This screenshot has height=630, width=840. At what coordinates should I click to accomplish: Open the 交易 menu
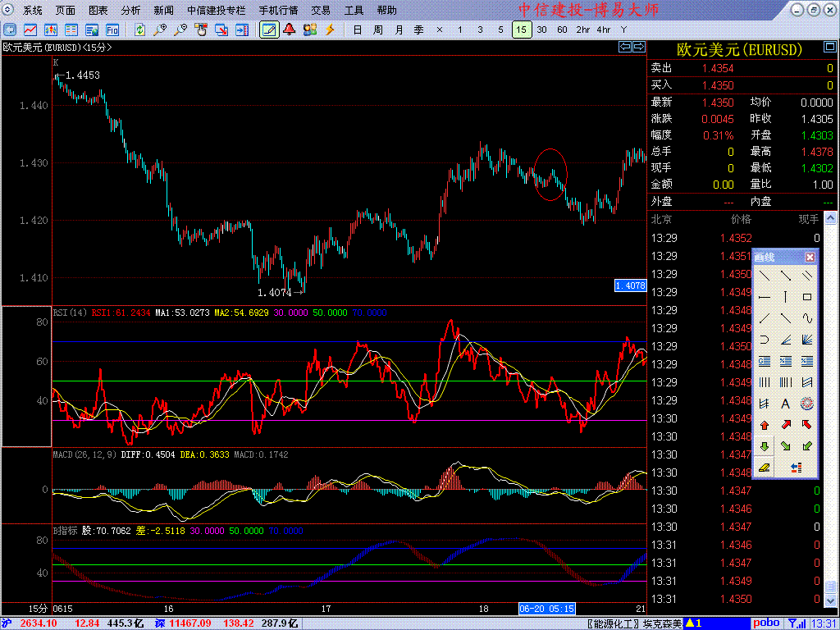tap(321, 11)
